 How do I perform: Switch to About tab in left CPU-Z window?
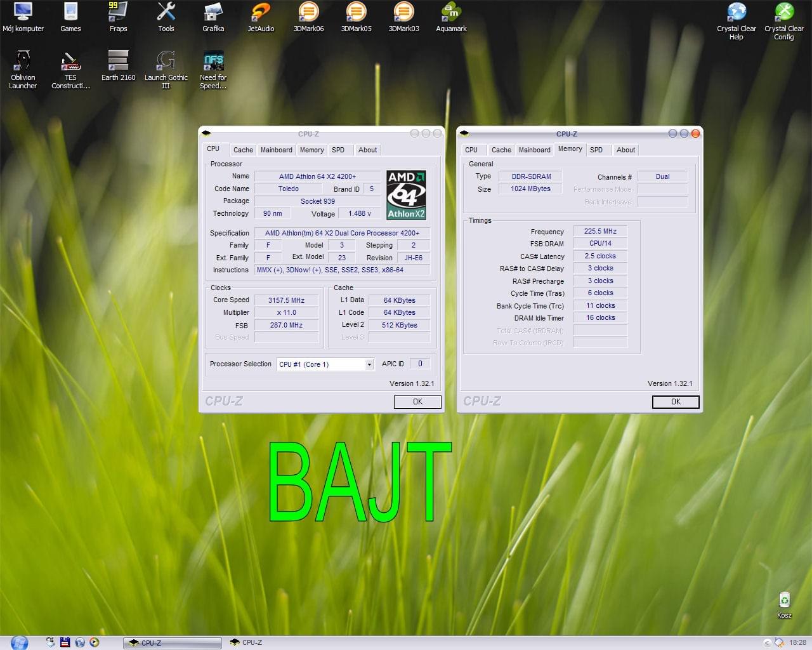point(367,150)
